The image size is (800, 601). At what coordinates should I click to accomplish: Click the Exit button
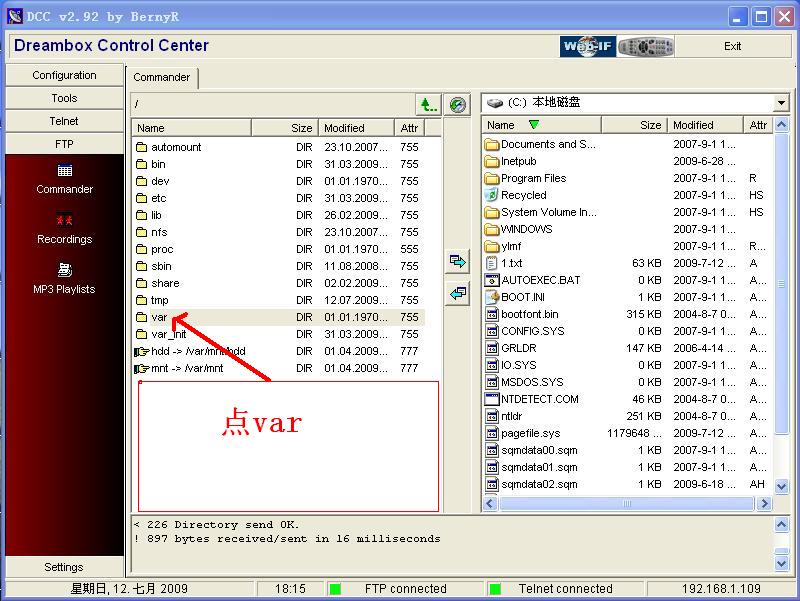[x=732, y=46]
